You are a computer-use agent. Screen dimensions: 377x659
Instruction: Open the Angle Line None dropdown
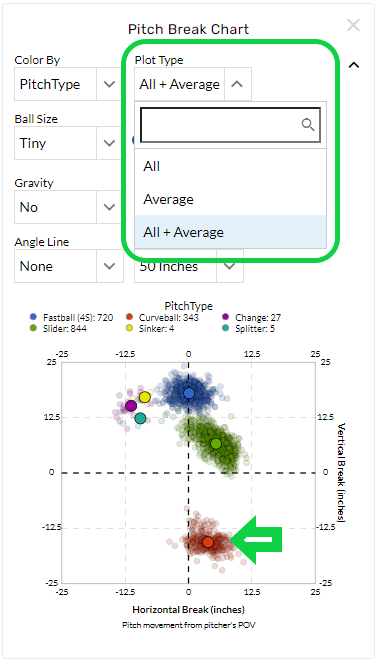[x=69, y=266]
